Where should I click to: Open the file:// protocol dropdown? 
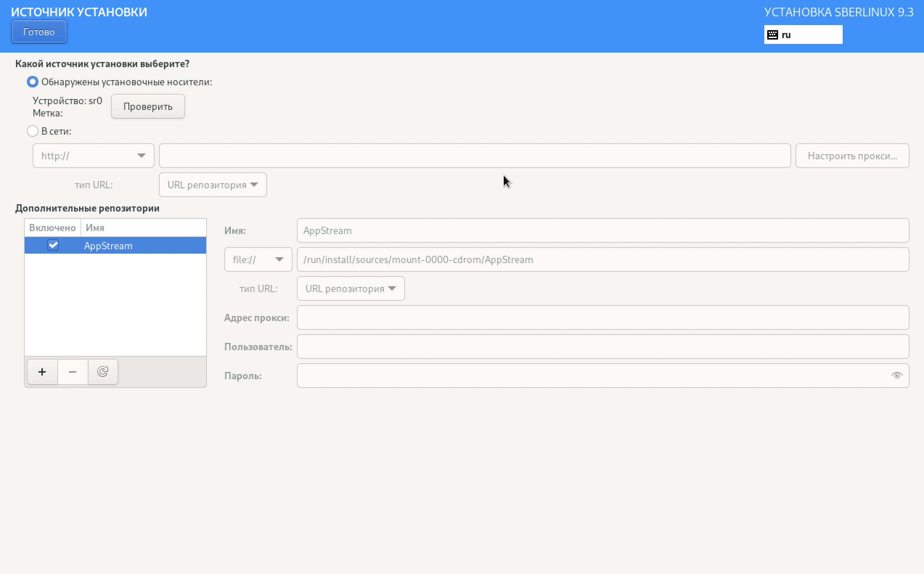tap(258, 260)
